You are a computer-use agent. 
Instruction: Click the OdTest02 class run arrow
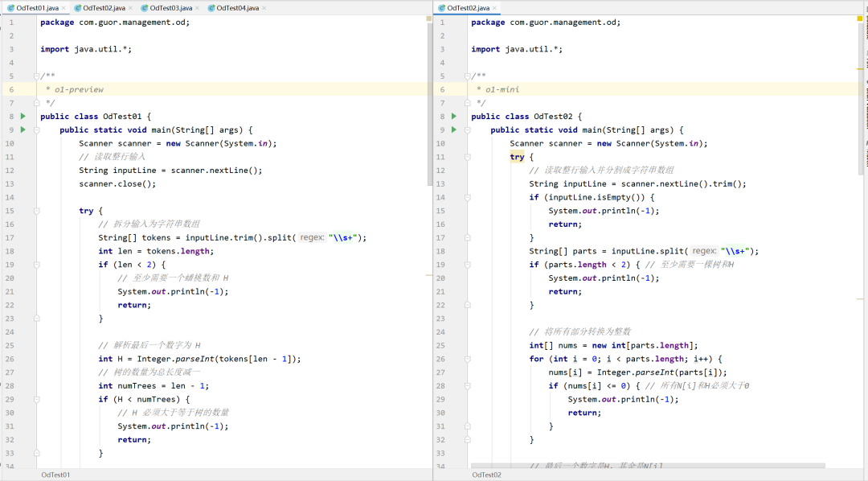[x=454, y=116]
